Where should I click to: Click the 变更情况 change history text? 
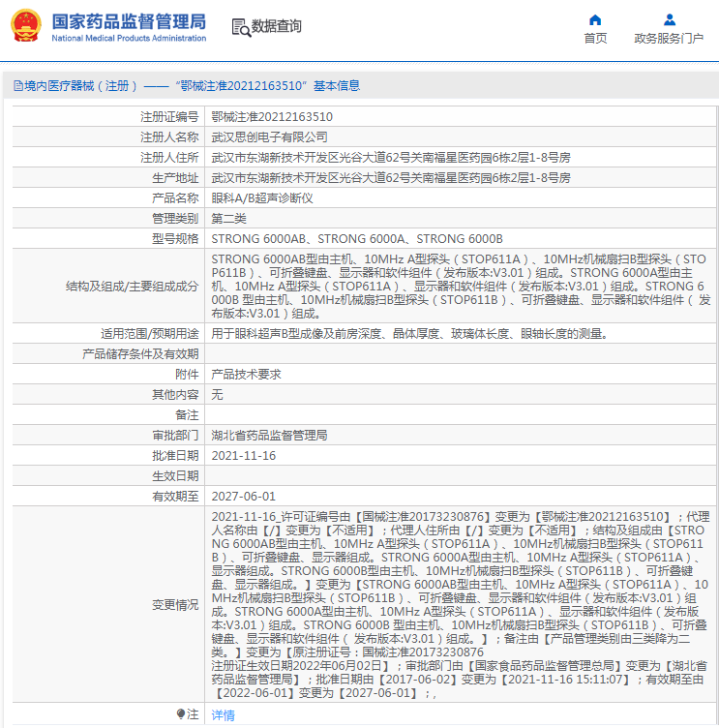[460, 604]
